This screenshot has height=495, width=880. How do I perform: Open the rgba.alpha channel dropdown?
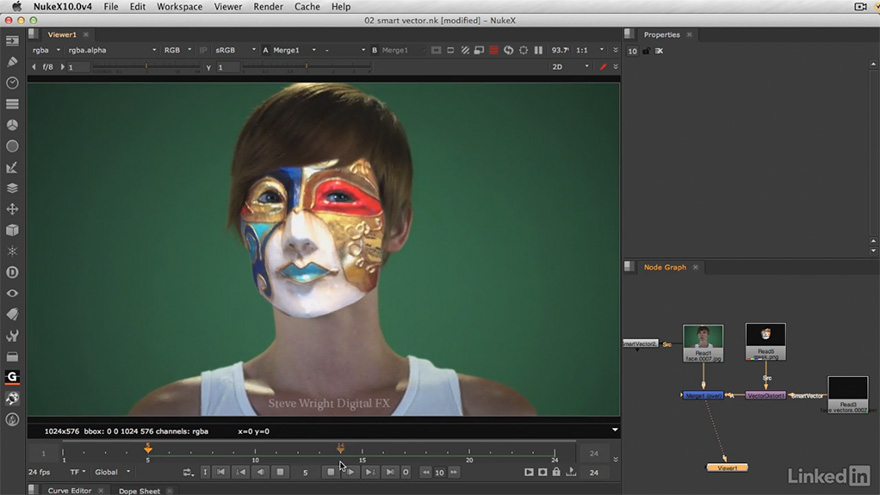pos(112,50)
